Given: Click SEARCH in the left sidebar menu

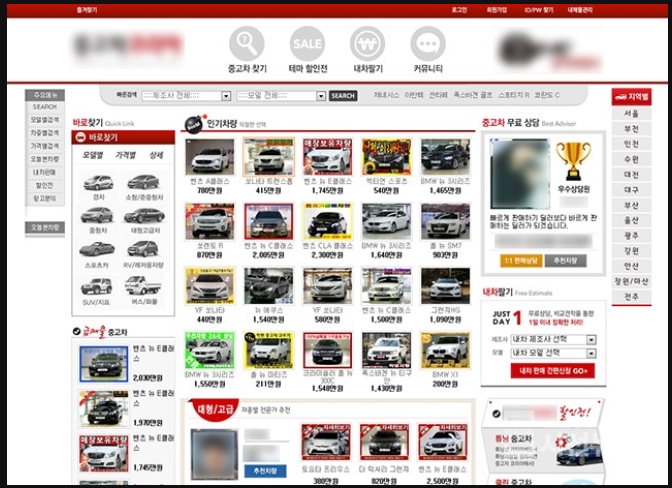Looking at the screenshot, I should 45,107.
